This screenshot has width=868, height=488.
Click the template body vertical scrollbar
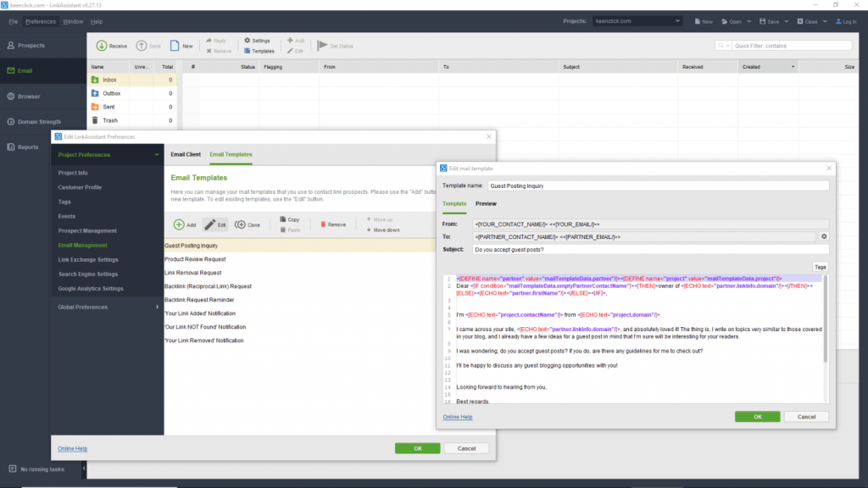pyautogui.click(x=826, y=321)
